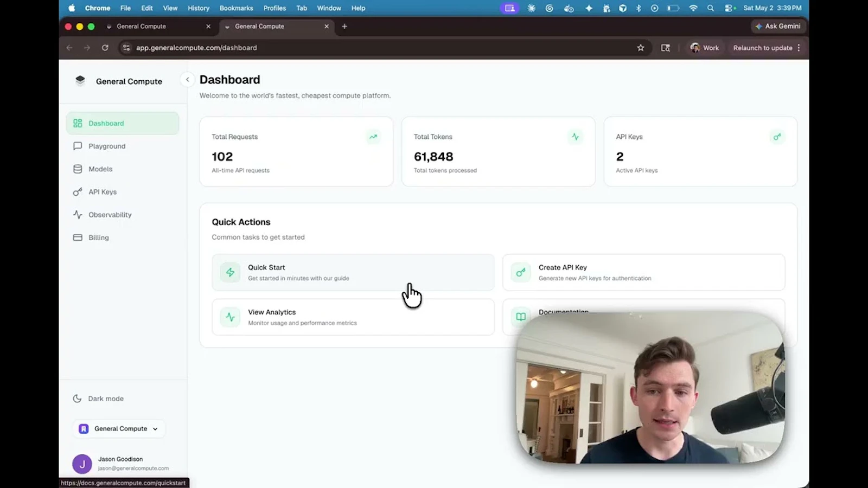The image size is (868, 488).
Task: Open Spotlight search in menu bar
Action: 711,8
